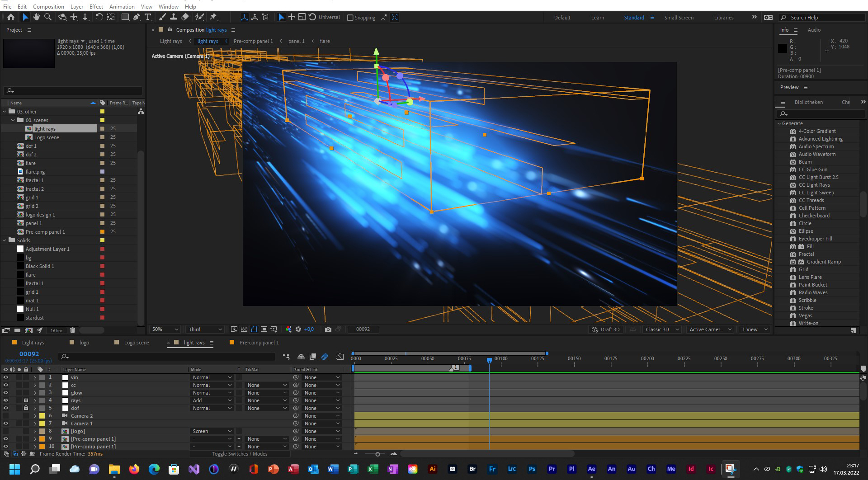Screen dimensions: 868x480
Task: Enable the Snapping checkbox
Action: pos(350,18)
